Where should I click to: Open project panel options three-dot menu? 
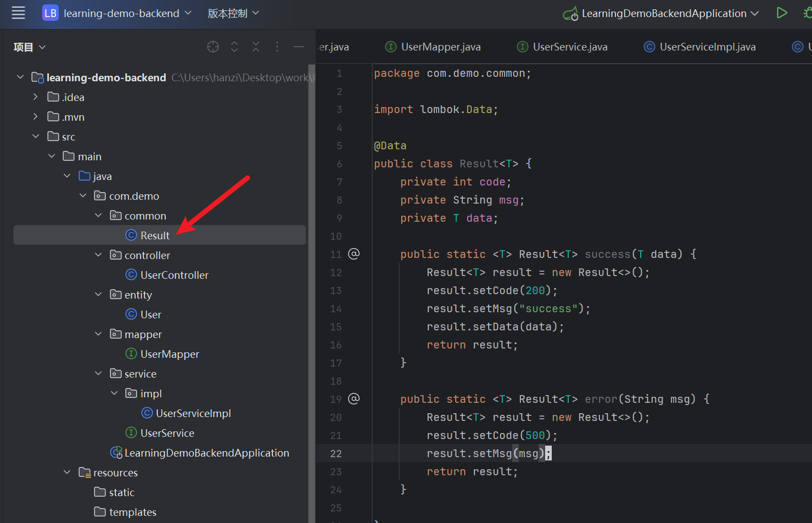point(277,47)
